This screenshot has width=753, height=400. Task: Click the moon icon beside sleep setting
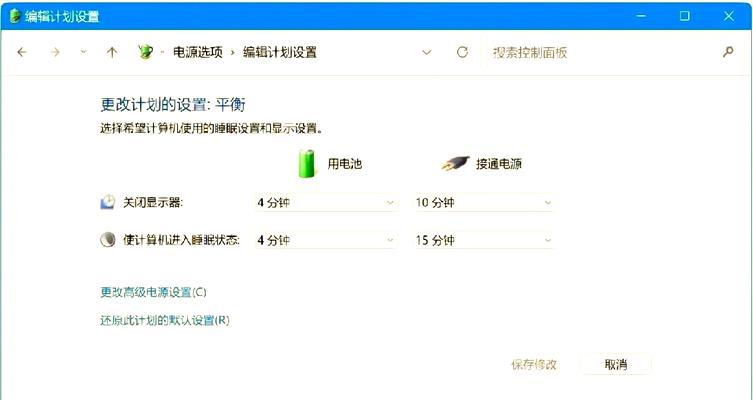pyautogui.click(x=108, y=239)
